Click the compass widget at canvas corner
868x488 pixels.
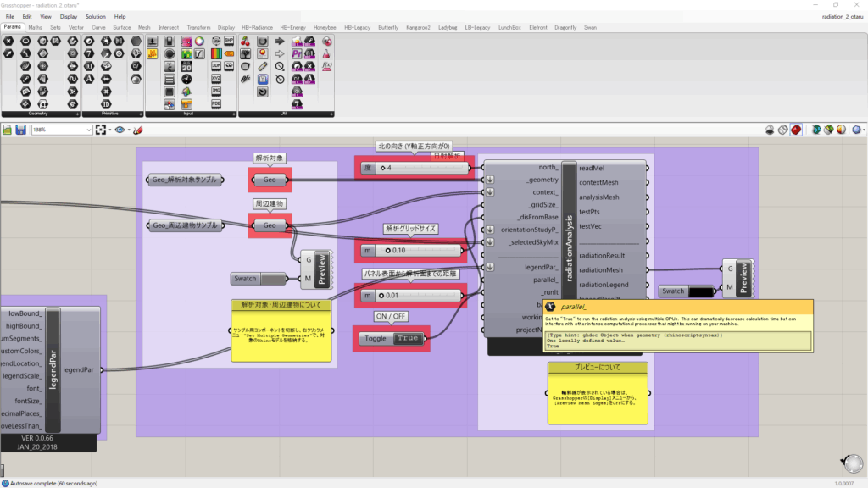coord(852,462)
